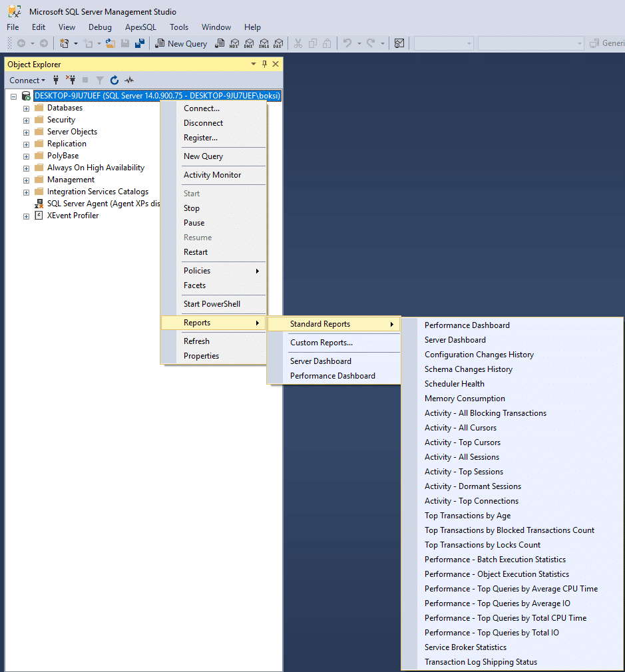Click the Save All toolbar icon
The width and height of the screenshot is (625, 672).
click(140, 43)
